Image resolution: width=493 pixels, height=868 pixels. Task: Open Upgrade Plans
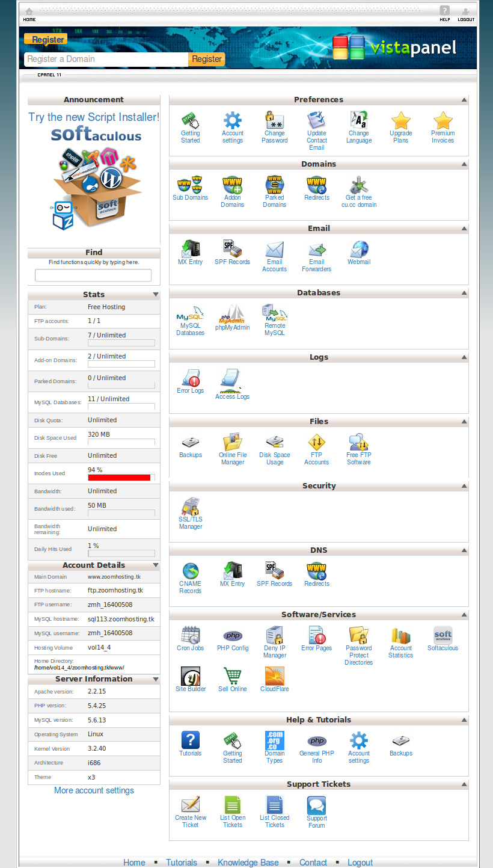(401, 128)
